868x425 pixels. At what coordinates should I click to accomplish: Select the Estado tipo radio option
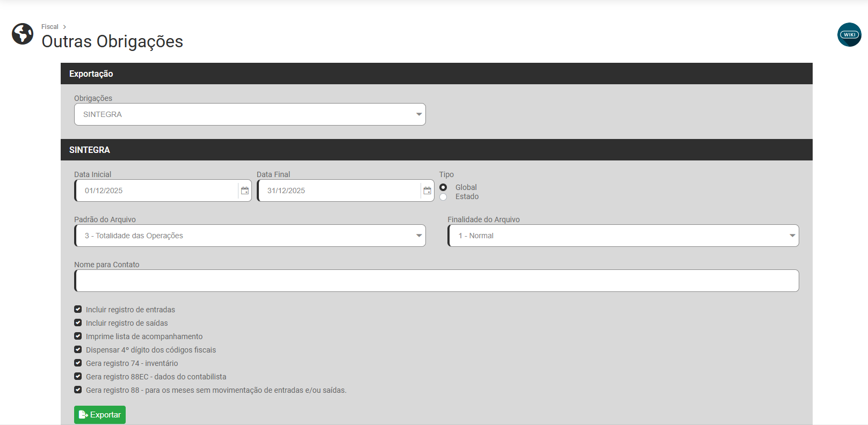click(x=443, y=197)
